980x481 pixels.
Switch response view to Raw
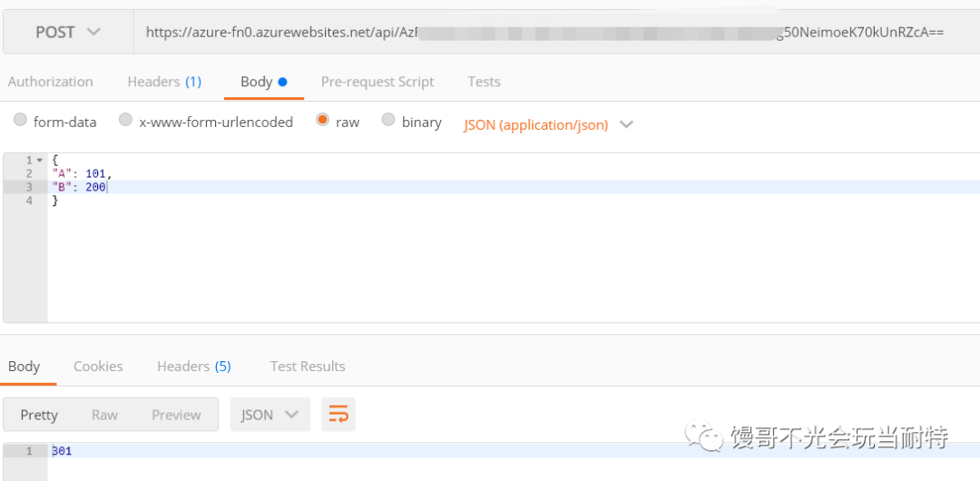104,415
